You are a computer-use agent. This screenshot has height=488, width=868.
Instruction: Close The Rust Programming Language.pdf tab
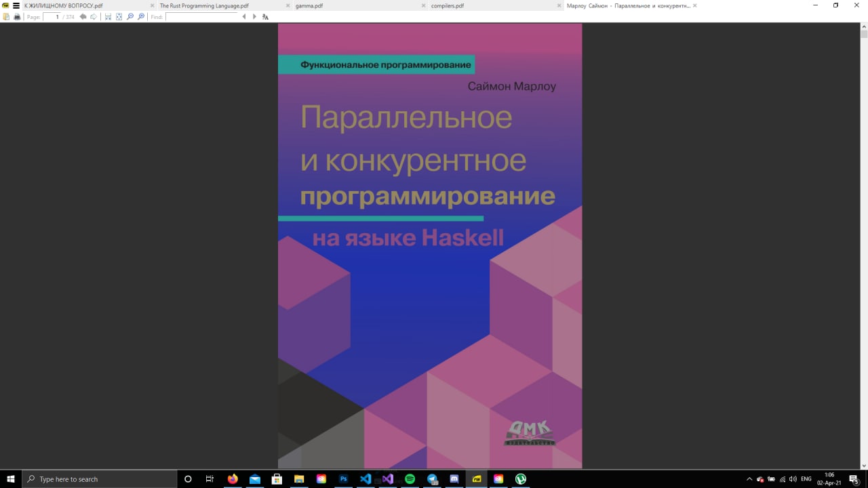coord(288,5)
